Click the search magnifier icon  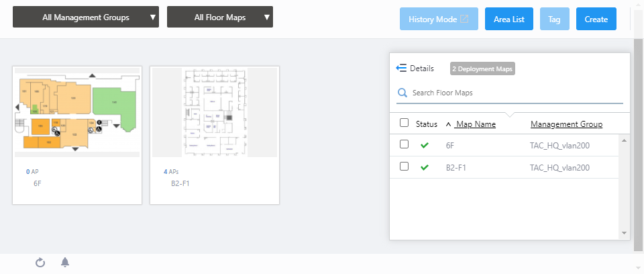(402, 93)
